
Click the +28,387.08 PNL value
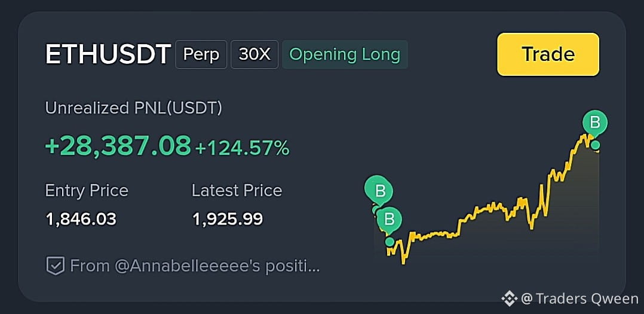(118, 146)
